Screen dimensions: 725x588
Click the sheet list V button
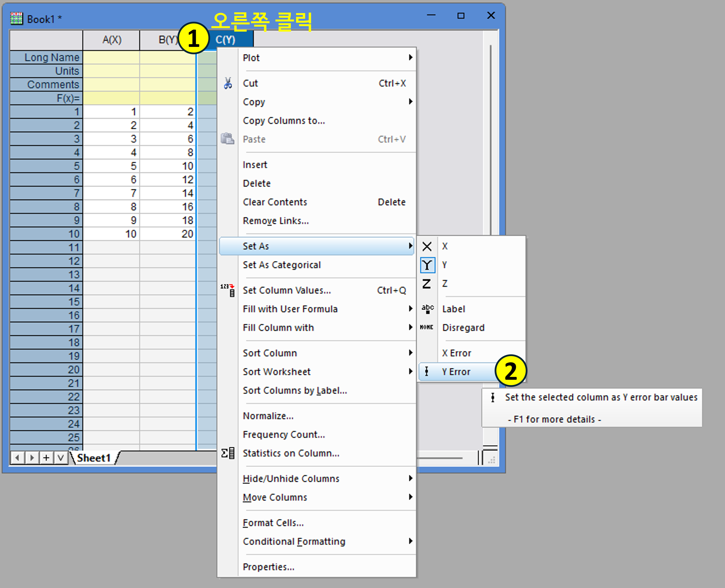pos(61,458)
